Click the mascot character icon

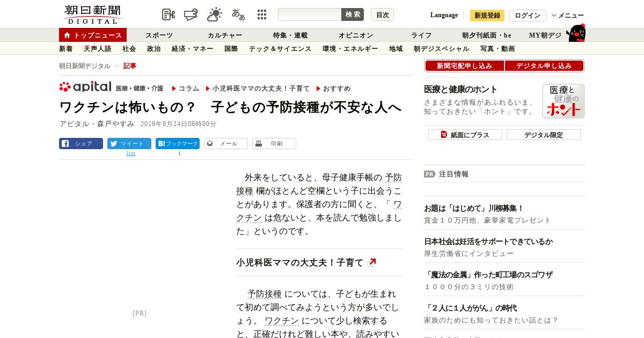tap(576, 33)
